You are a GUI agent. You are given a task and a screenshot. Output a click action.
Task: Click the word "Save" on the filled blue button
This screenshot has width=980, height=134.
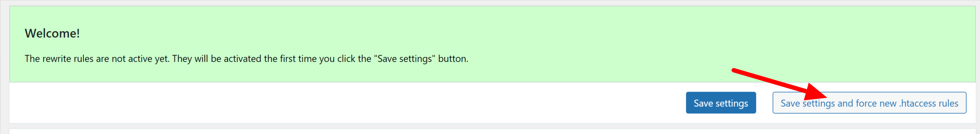pyautogui.click(x=703, y=103)
